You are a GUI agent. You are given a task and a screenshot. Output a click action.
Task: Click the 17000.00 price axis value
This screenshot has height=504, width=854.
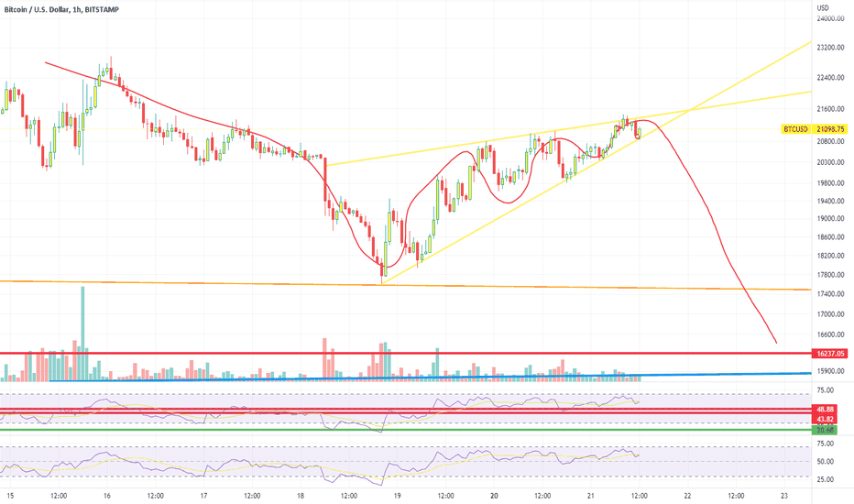coord(830,314)
